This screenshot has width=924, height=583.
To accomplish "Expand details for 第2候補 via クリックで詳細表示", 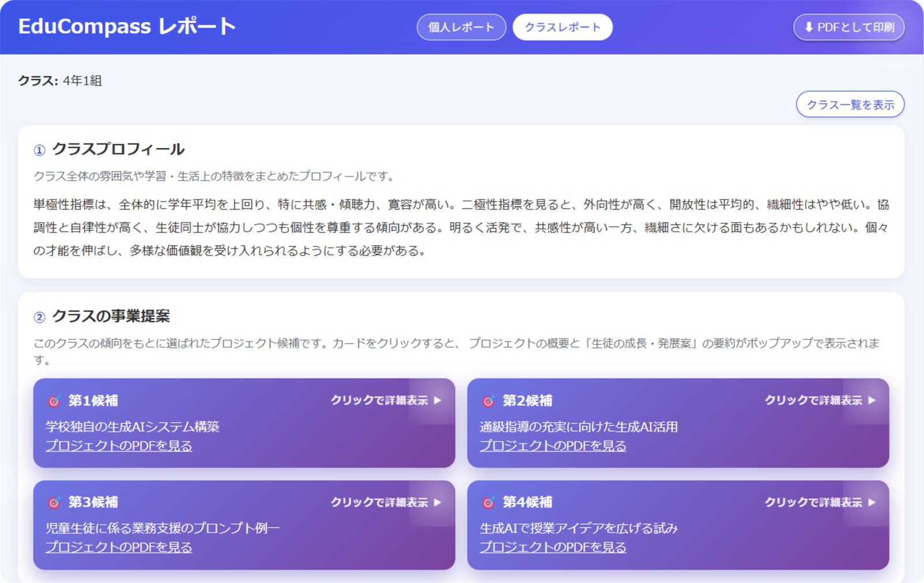I will (x=820, y=400).
